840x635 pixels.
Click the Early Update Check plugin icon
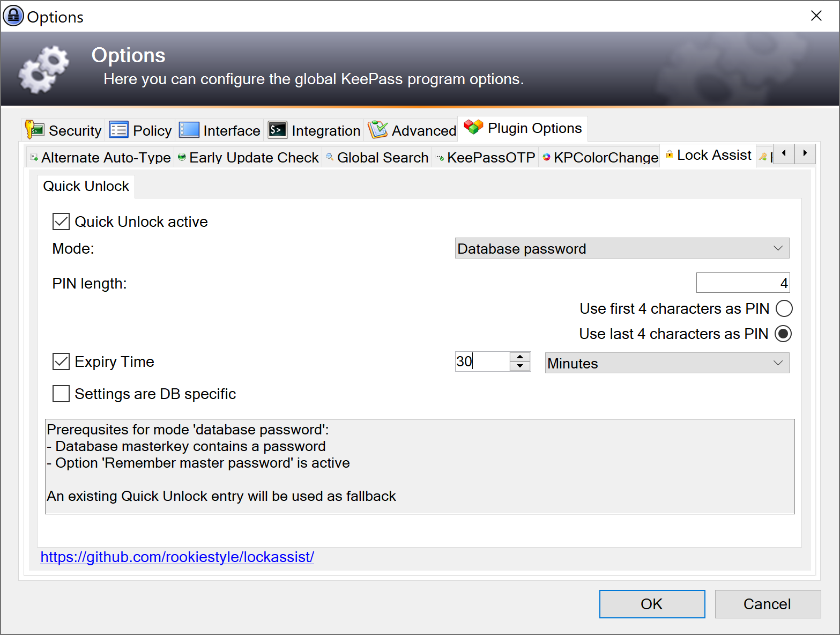pos(182,157)
